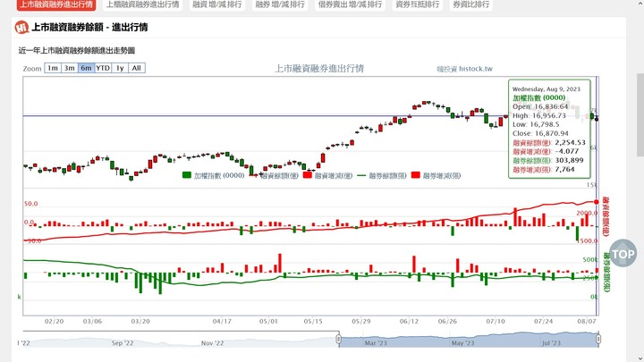Select the All zoom range

pos(137,68)
